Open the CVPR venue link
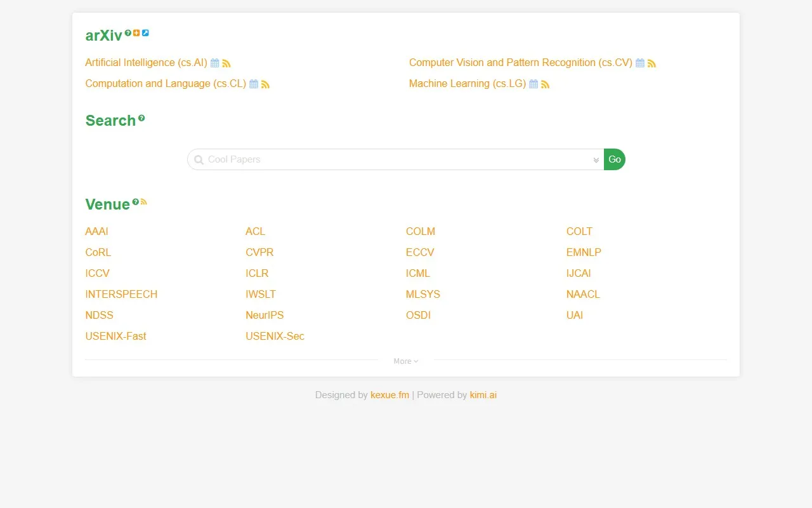 point(259,253)
